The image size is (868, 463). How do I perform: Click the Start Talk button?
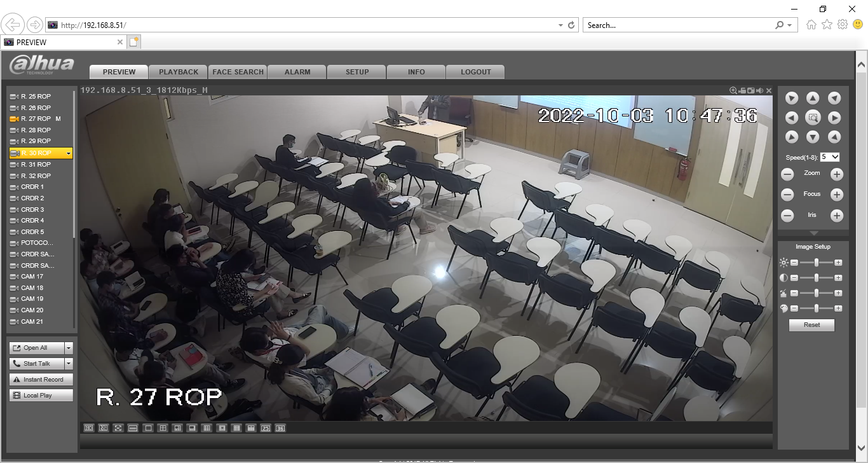click(37, 364)
